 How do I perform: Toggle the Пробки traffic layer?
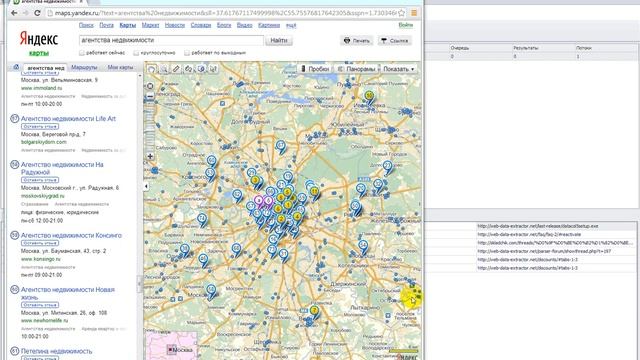tap(315, 69)
